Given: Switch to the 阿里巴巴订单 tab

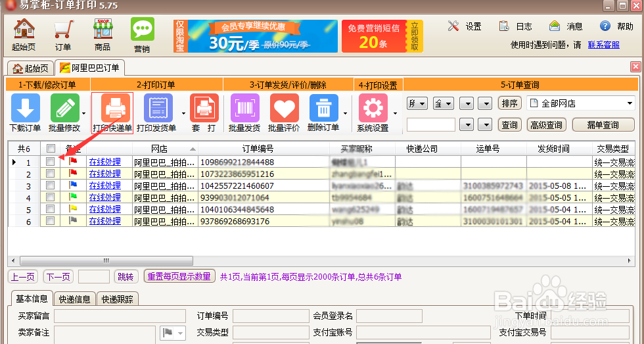Looking at the screenshot, I should (89, 67).
